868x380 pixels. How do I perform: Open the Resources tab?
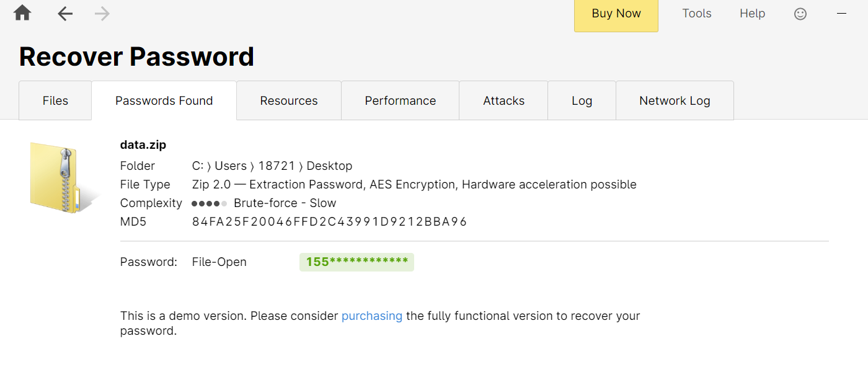289,101
